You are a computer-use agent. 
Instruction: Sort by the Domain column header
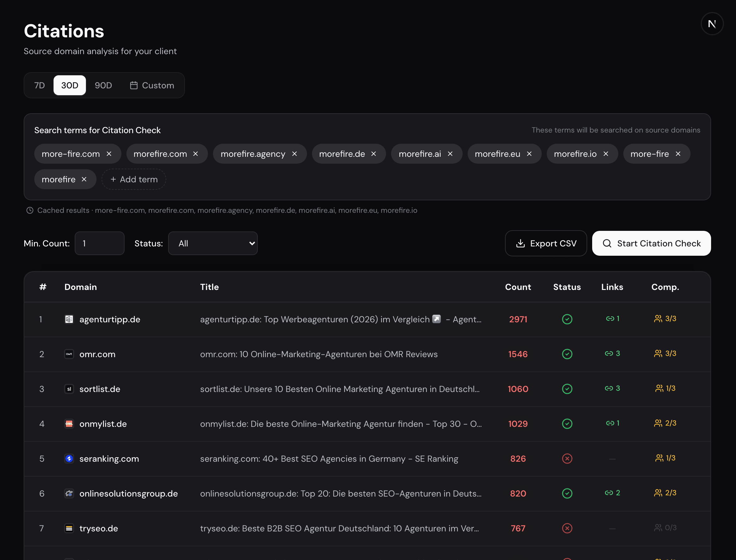[81, 287]
